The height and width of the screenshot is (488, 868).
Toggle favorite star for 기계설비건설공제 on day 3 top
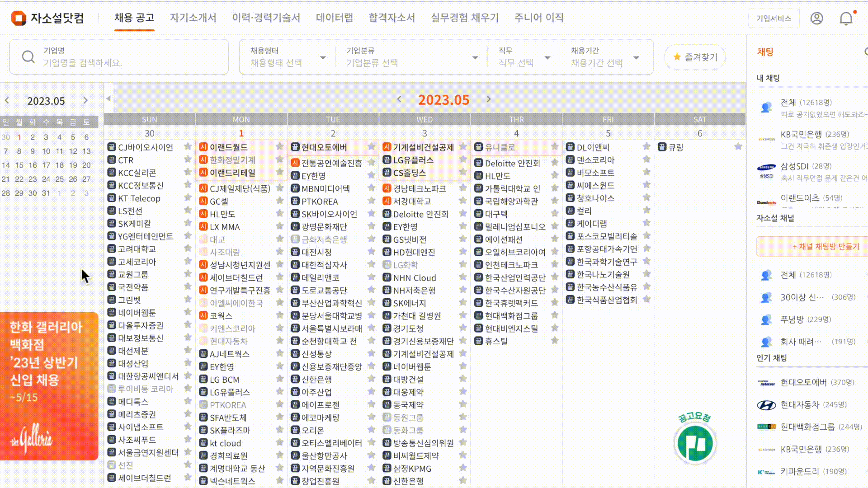(x=463, y=146)
